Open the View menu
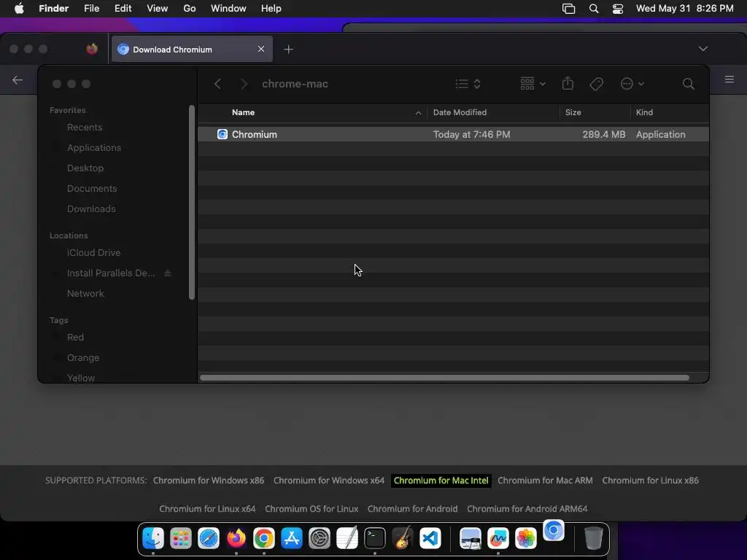The width and height of the screenshot is (747, 560). coord(158,9)
